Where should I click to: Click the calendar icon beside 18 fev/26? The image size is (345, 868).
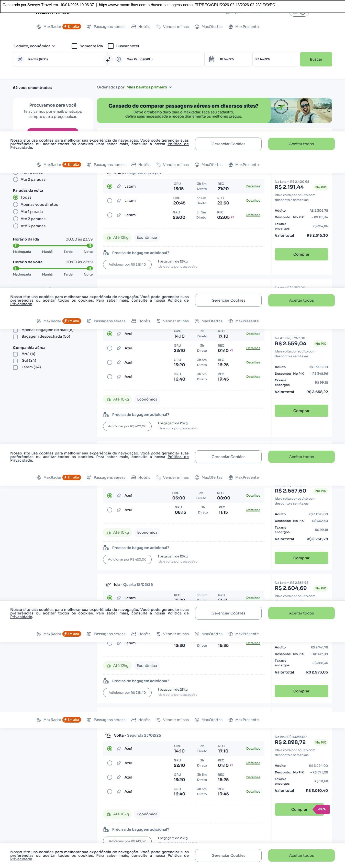coord(212,59)
